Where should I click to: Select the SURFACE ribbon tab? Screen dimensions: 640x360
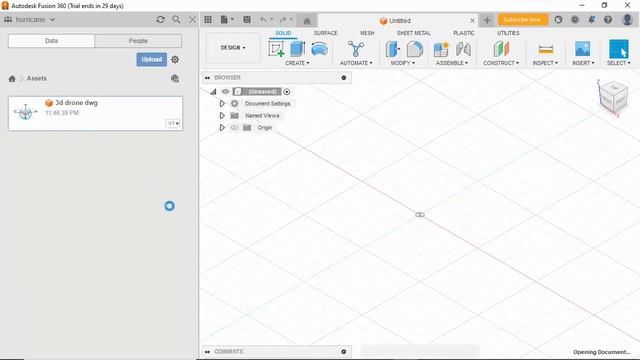tap(325, 33)
